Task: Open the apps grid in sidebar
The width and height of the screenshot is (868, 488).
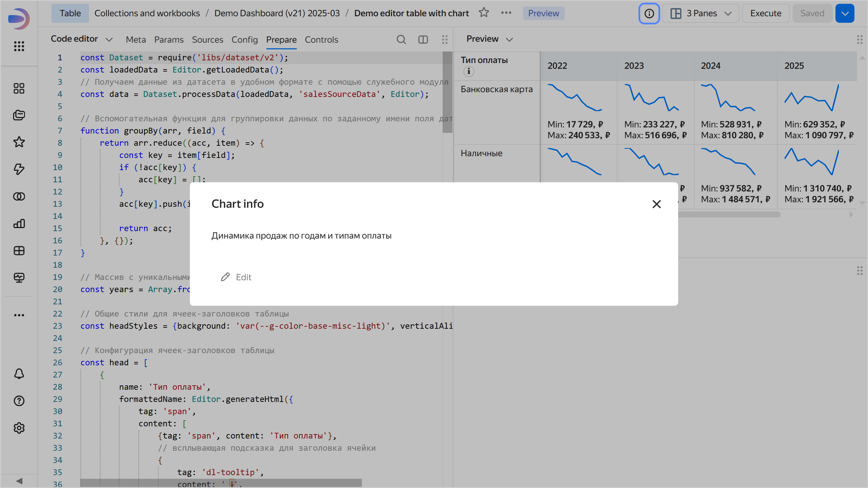Action: 19,46
